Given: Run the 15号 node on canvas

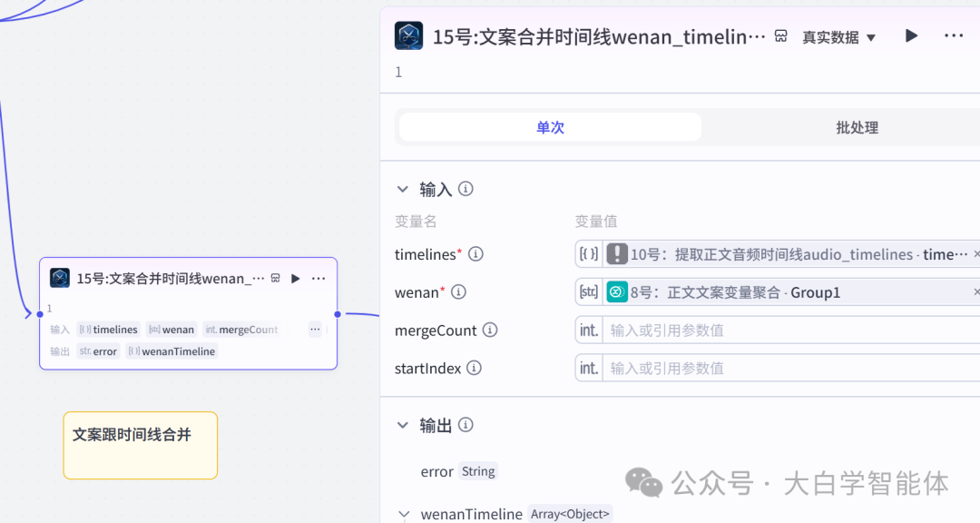Looking at the screenshot, I should click(296, 279).
